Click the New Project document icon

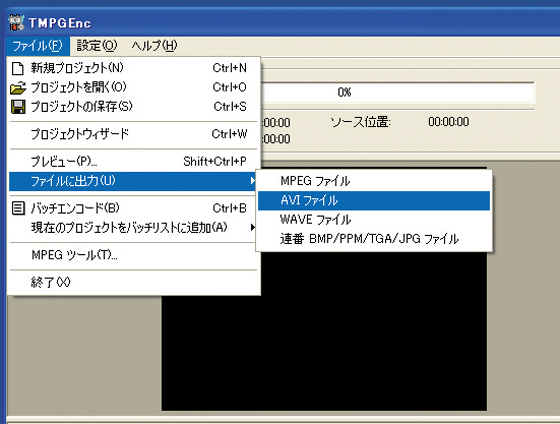18,68
